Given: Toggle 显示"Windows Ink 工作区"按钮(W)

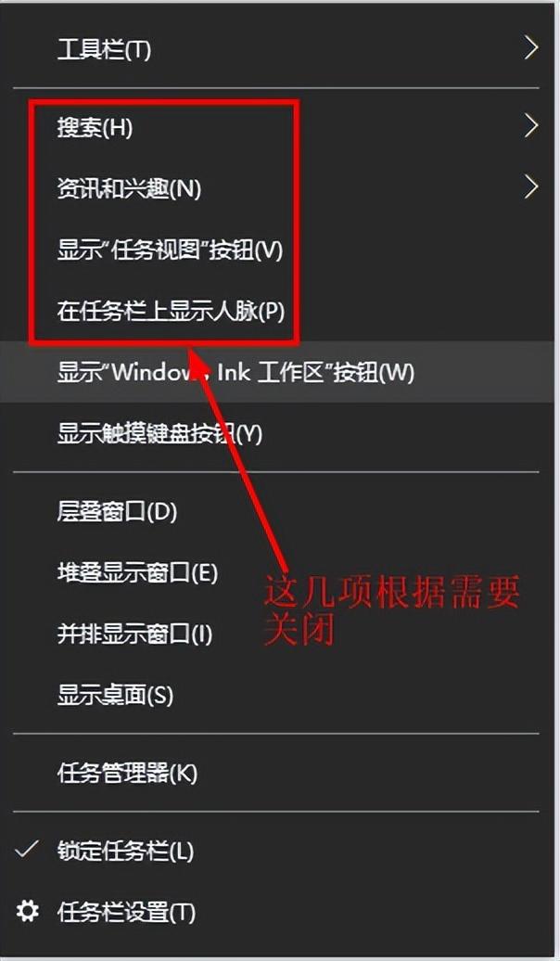Looking at the screenshot, I should tap(280, 373).
